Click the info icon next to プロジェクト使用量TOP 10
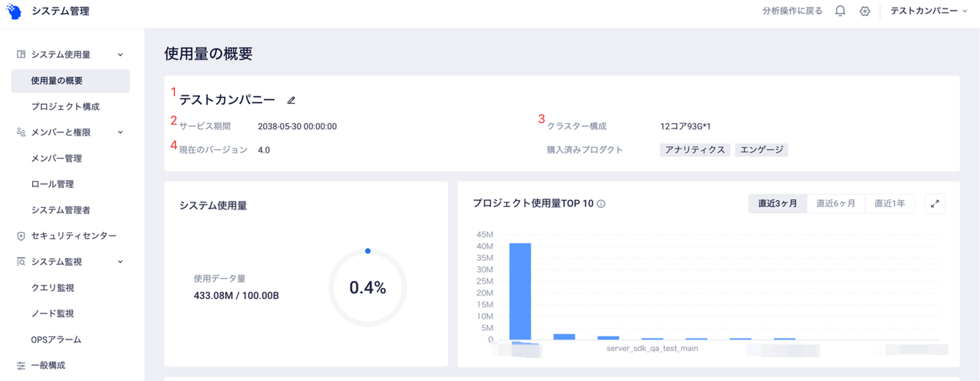 (601, 204)
